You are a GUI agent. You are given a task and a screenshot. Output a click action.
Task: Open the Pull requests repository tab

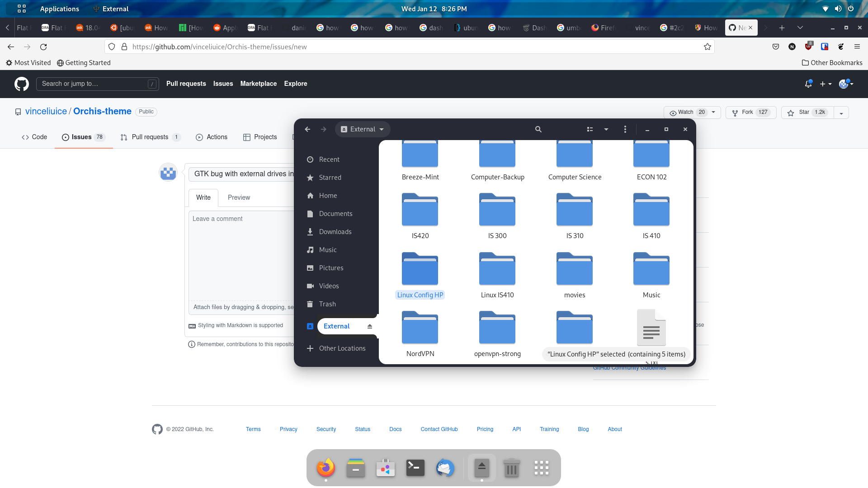(x=150, y=137)
